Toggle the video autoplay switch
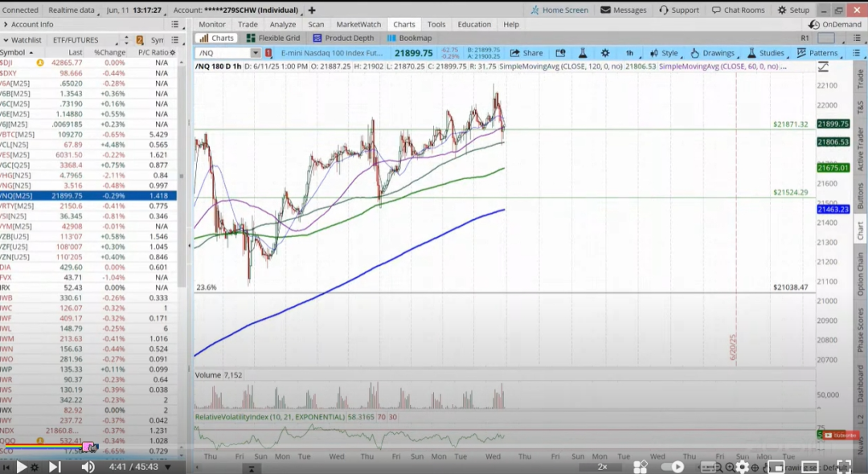This screenshot has width=868, height=474. [671, 467]
